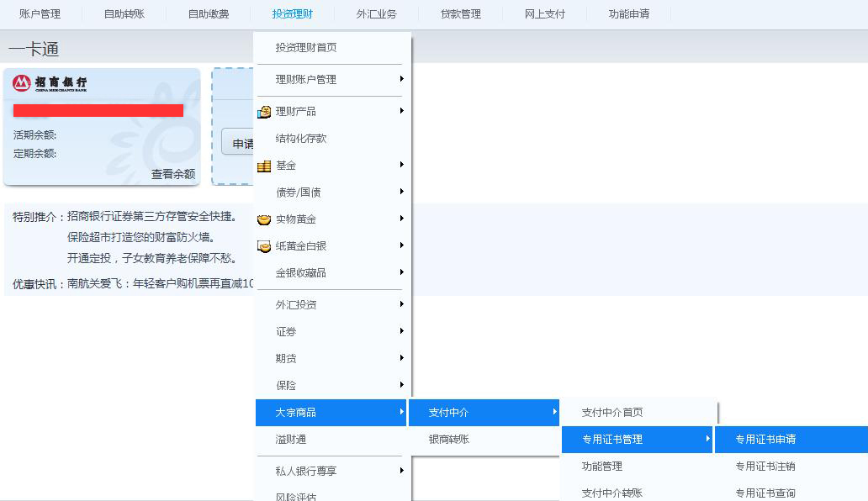
Task: Click the 招商银行 bank card panel
Action: [102, 127]
